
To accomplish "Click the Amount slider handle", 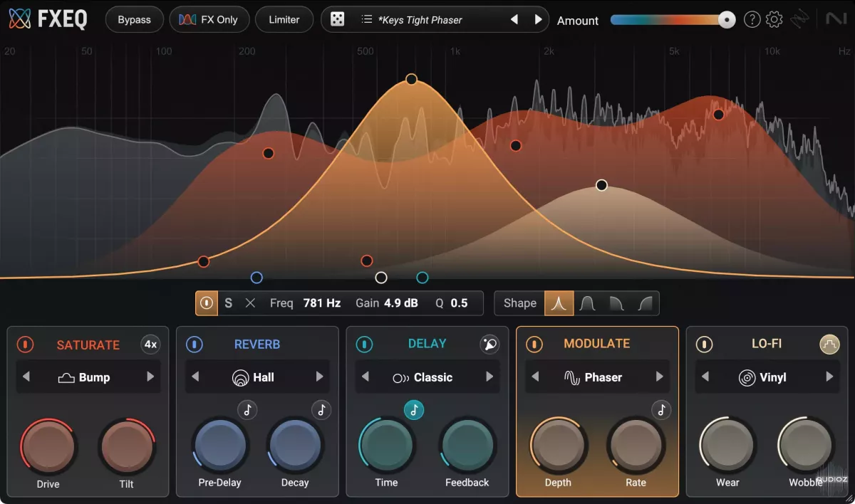I will click(727, 20).
